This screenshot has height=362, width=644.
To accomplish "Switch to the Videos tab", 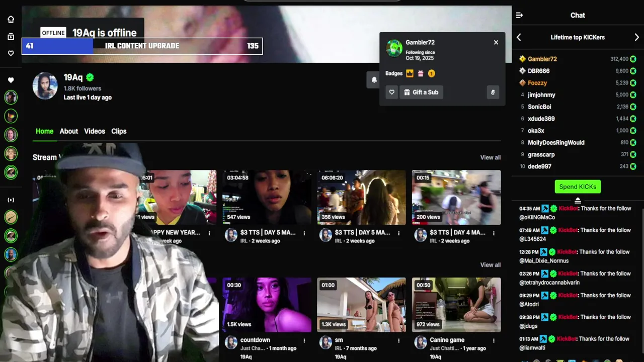I will click(x=95, y=131).
